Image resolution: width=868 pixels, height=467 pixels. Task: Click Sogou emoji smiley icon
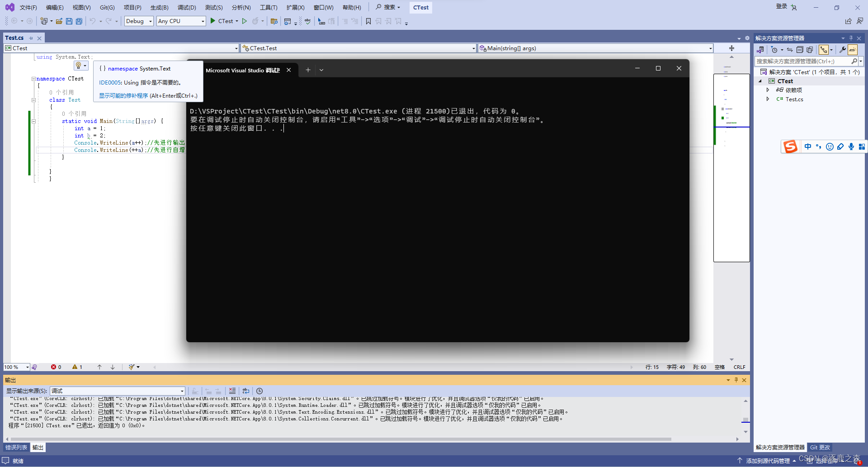click(830, 146)
